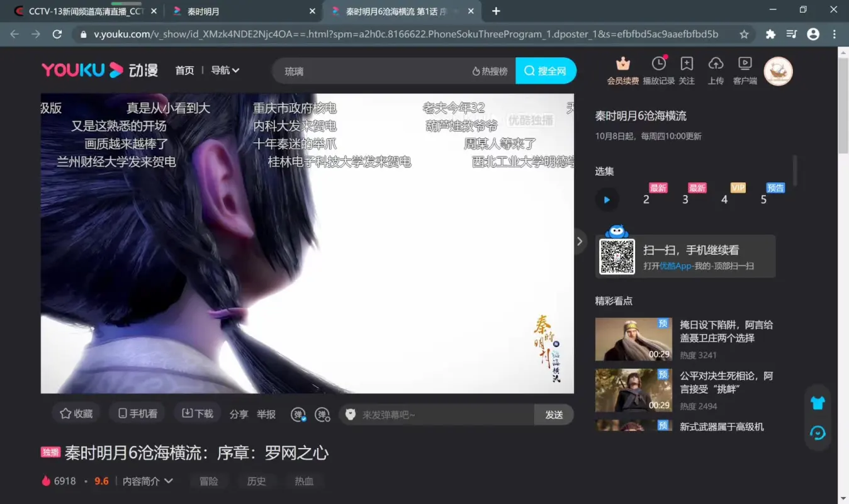
Task: Click the 下载 download button
Action: click(198, 413)
